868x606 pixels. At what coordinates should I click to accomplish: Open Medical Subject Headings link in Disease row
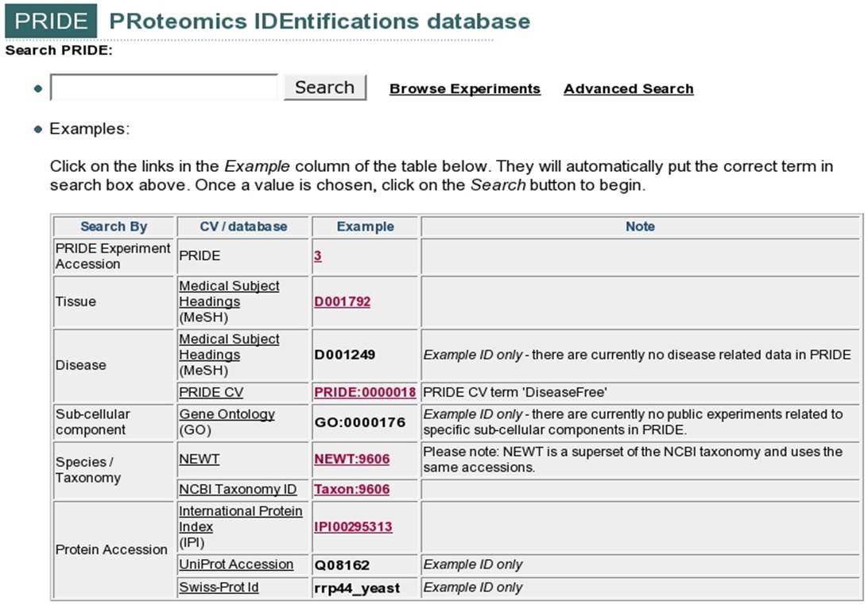pos(229,347)
